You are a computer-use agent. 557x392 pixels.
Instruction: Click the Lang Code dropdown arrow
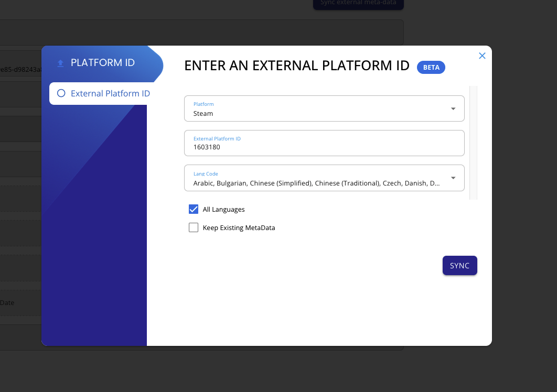(453, 178)
